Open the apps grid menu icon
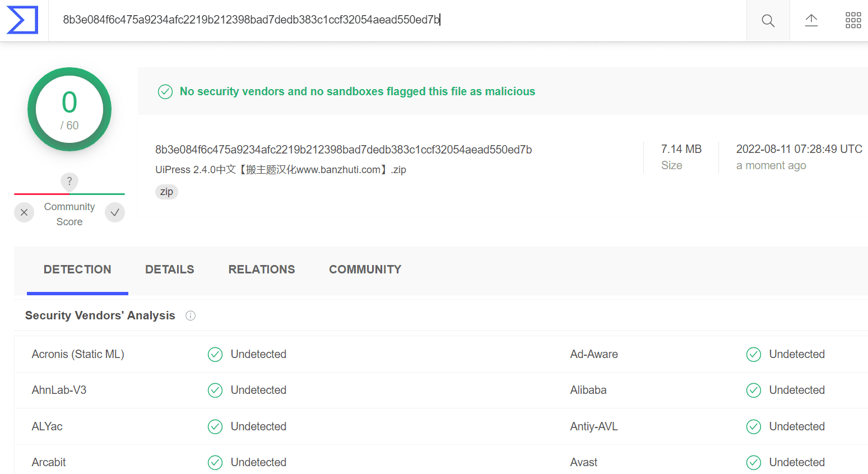The height and width of the screenshot is (474, 868). (853, 21)
